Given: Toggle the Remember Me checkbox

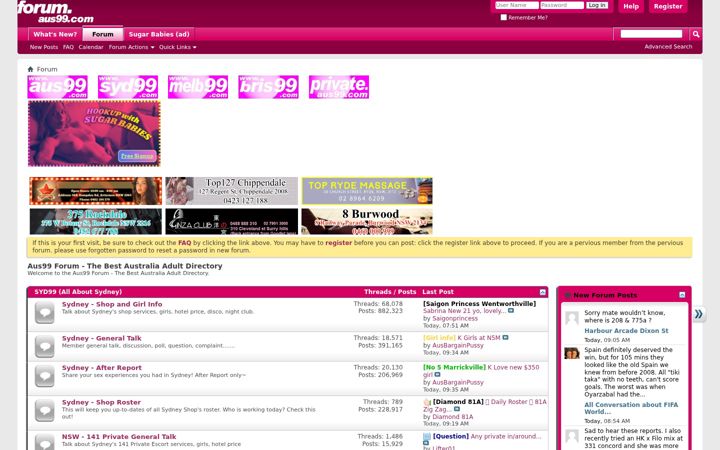Looking at the screenshot, I should [x=503, y=17].
